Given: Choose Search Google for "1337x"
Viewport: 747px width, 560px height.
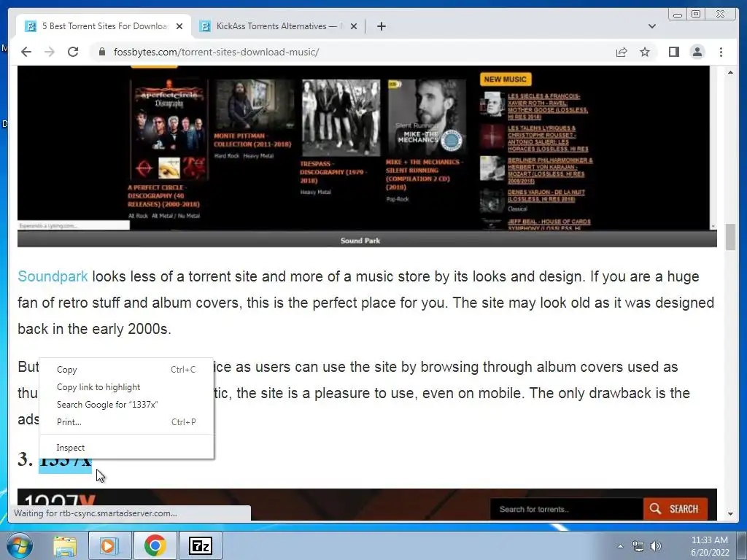Looking at the screenshot, I should [x=126, y=404].
